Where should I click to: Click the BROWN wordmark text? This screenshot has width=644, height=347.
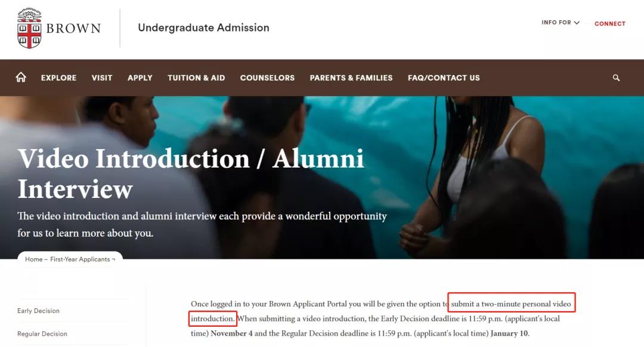73,28
